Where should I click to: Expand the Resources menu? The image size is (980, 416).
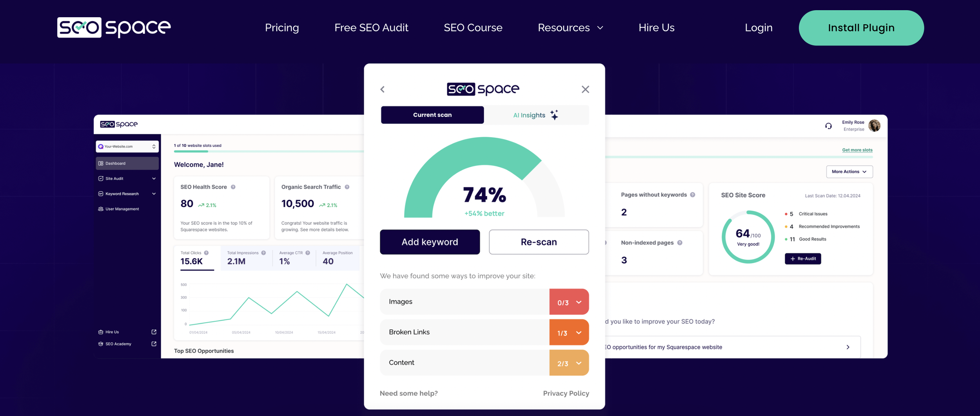(570, 28)
